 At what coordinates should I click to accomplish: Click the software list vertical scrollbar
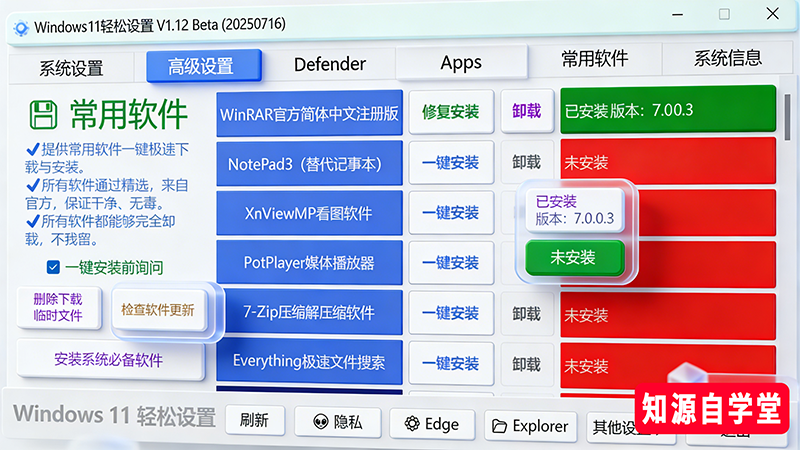point(787,117)
